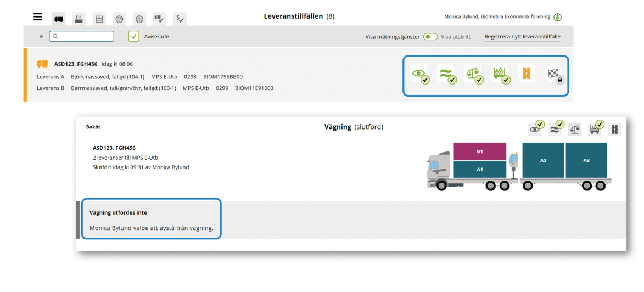
Task: Open the green log cart measurement step
Action: 500,74
